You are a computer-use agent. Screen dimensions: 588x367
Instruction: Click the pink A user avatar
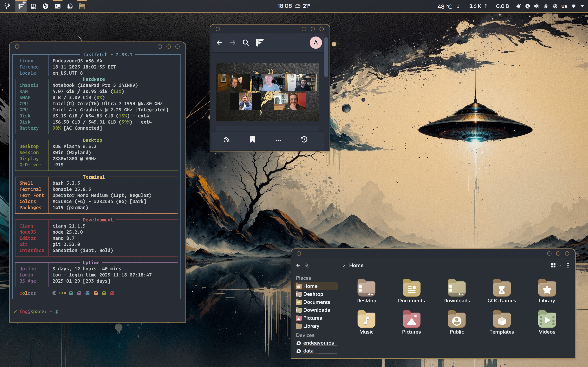pos(316,43)
